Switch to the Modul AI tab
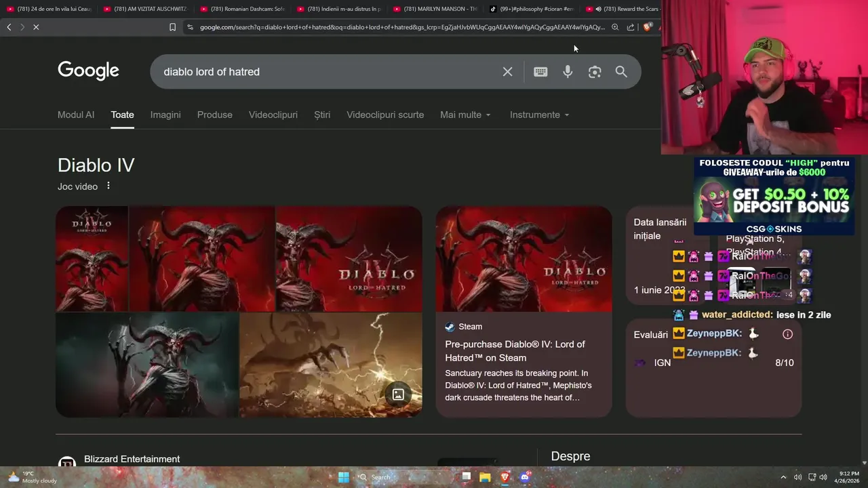 [76, 115]
